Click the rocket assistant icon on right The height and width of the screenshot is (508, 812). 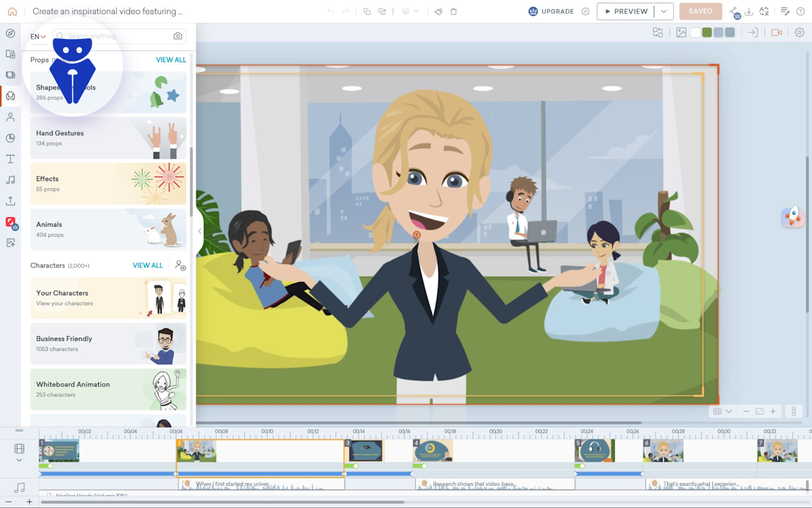[x=793, y=217]
